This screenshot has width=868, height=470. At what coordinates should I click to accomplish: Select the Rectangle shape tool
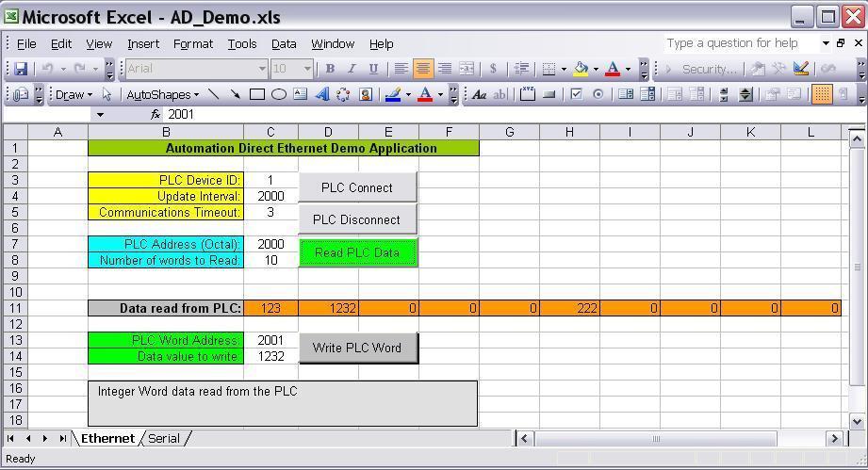(x=257, y=94)
